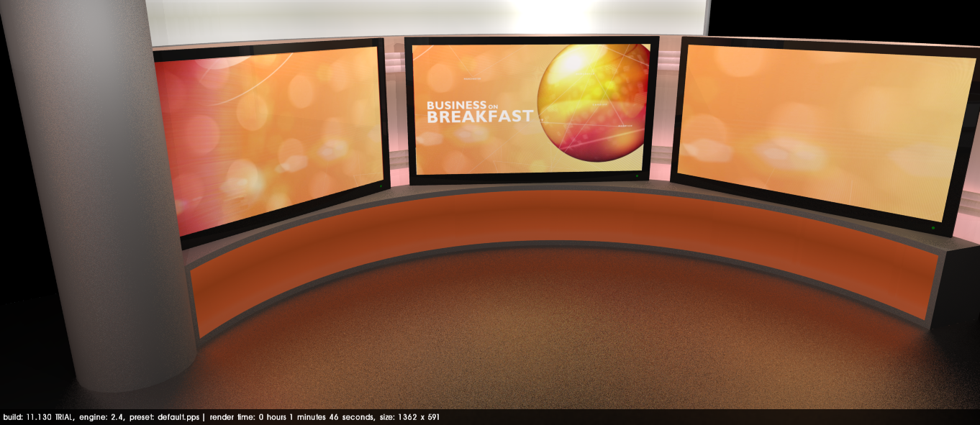The width and height of the screenshot is (980, 425).
Task: Click the green power LED on left monitor
Action: tap(381, 186)
